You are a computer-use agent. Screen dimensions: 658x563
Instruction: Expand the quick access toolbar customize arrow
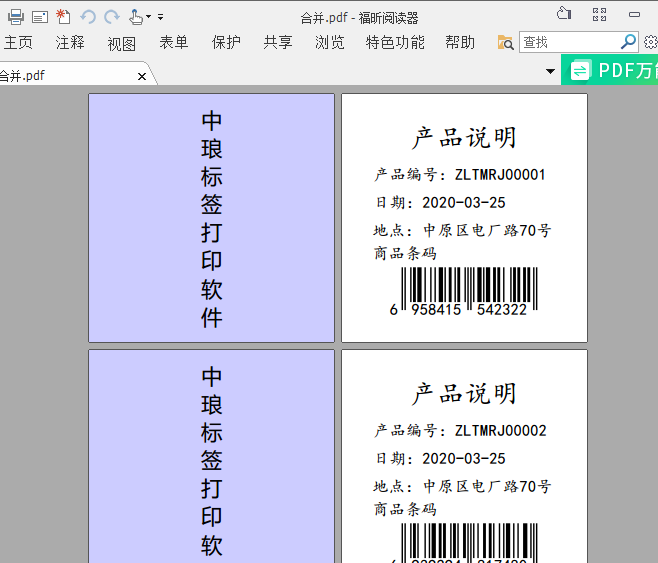[x=161, y=17]
